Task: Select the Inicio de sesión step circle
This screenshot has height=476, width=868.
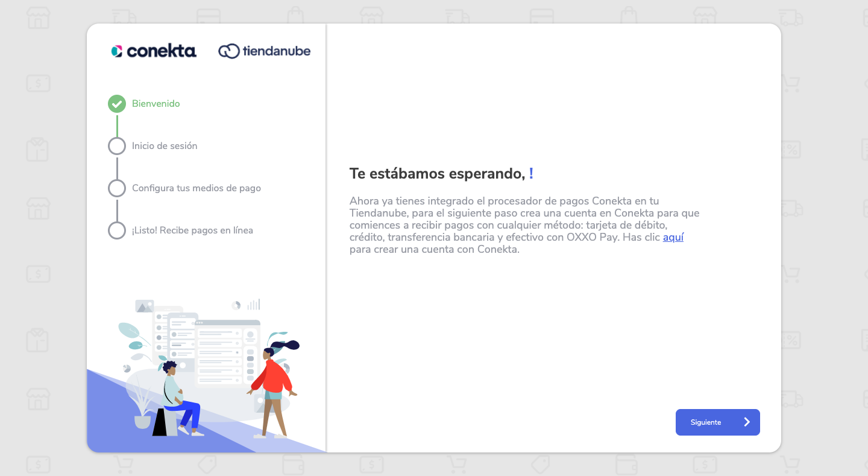Action: click(x=117, y=146)
